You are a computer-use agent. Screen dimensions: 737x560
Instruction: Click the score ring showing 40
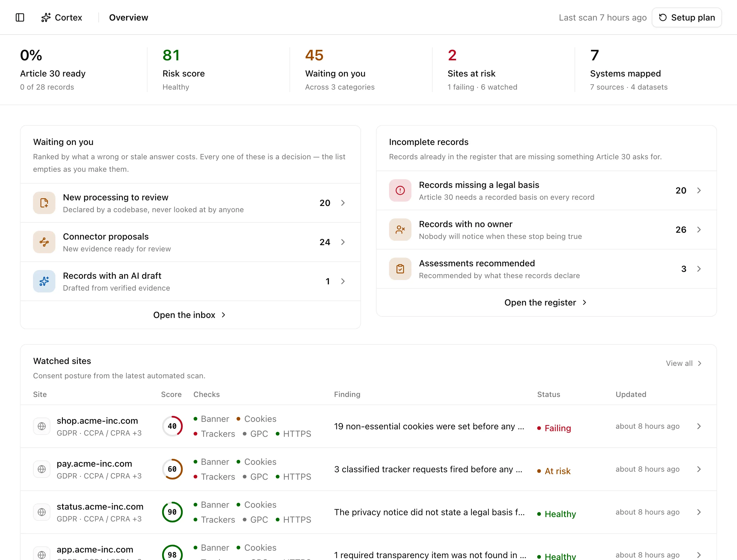tap(172, 426)
